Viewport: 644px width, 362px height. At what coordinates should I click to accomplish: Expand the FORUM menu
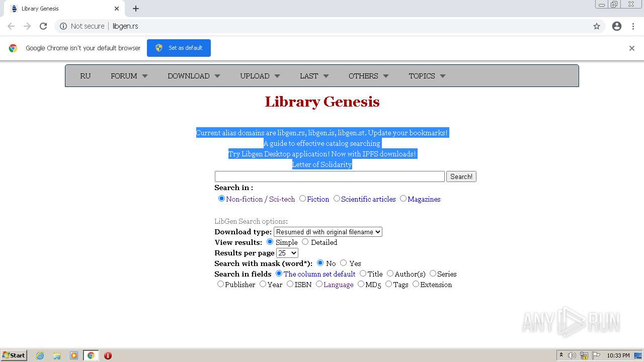[x=129, y=76]
